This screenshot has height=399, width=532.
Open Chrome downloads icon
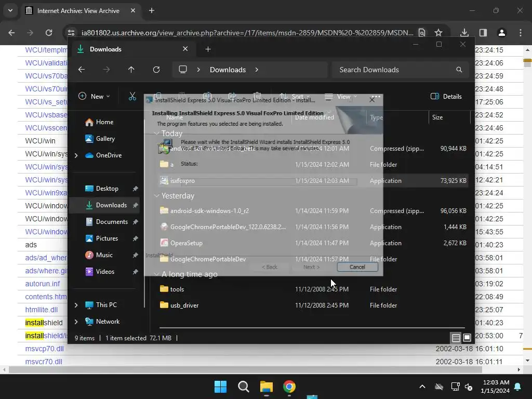(x=464, y=33)
